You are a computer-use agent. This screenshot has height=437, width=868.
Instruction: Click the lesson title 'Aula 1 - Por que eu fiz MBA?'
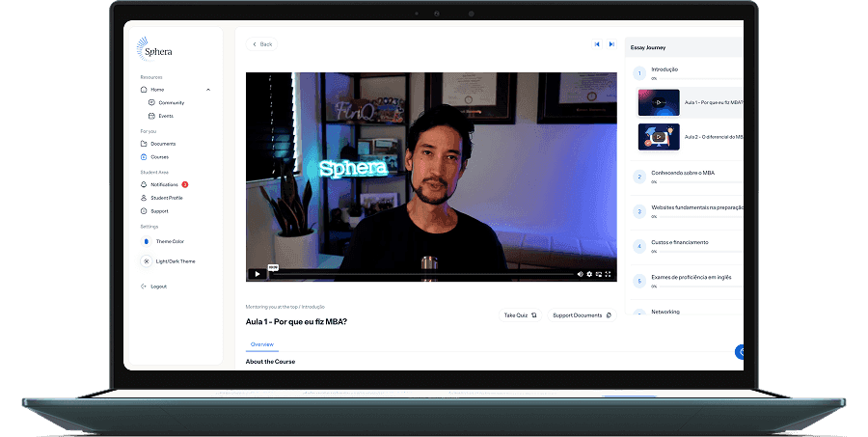pyautogui.click(x=296, y=322)
